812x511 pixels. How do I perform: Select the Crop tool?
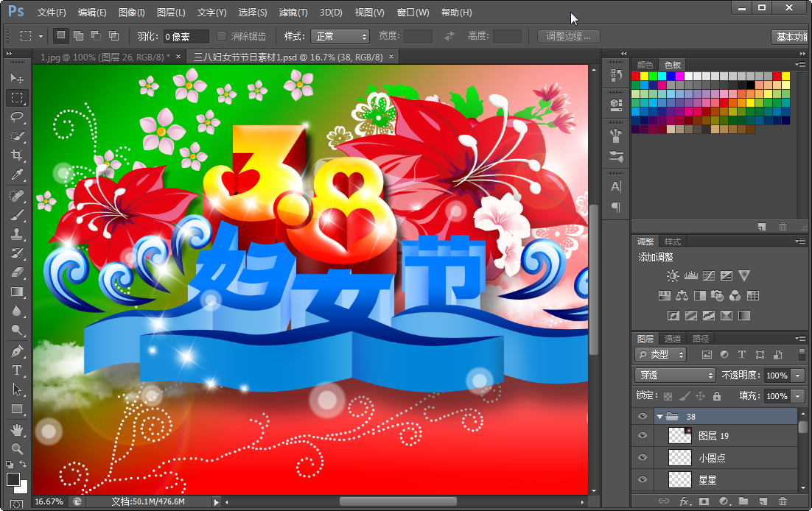tap(17, 155)
